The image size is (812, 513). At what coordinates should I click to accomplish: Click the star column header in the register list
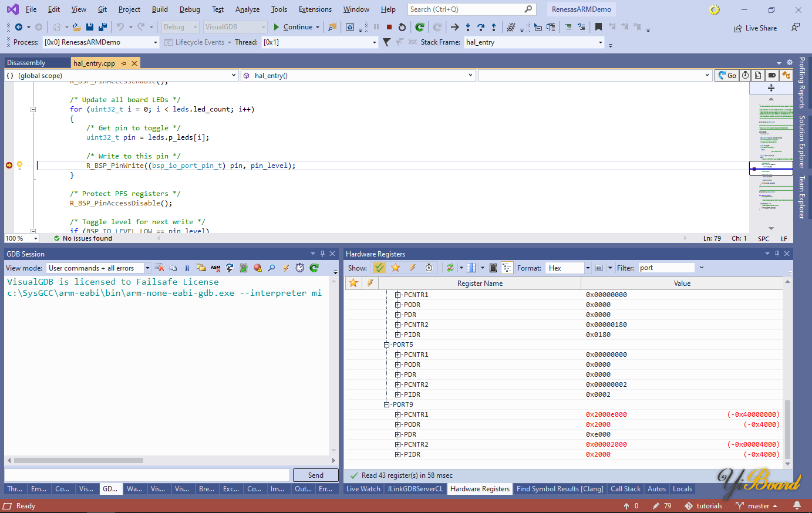353,283
